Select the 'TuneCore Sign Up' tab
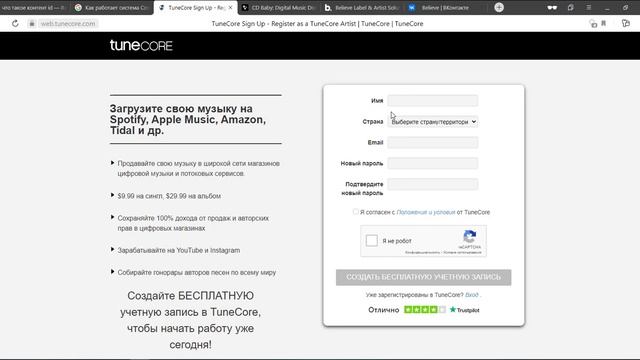This screenshot has width=640, height=360. [x=196, y=8]
